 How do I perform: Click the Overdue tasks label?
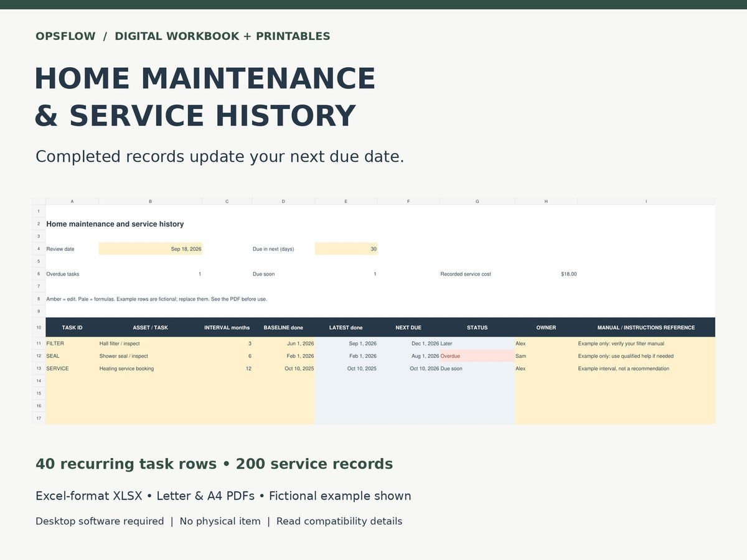63,274
